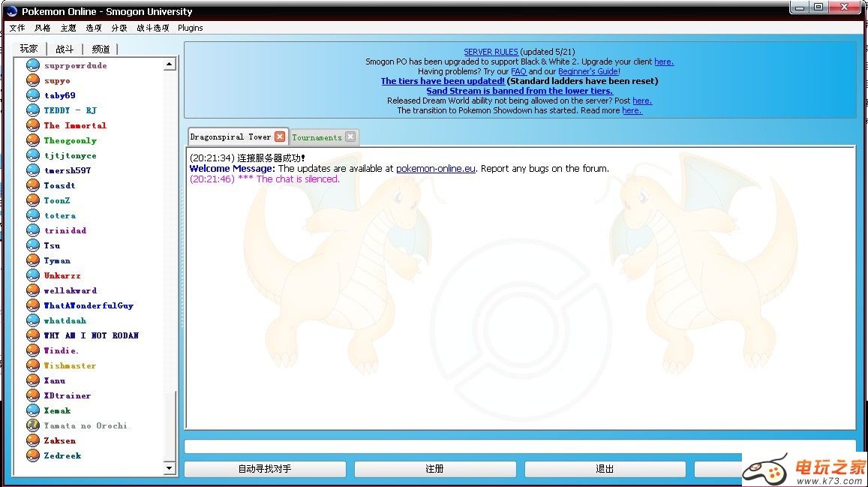
Task: Close the Dragonspiral Tower chat tab
Action: [x=279, y=137]
